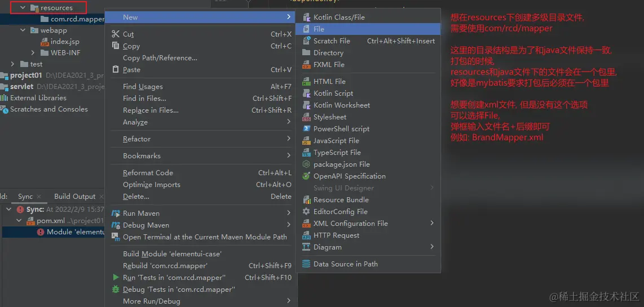The height and width of the screenshot is (307, 644).
Task: Click the Kotlin Script icon
Action: pyautogui.click(x=306, y=93)
